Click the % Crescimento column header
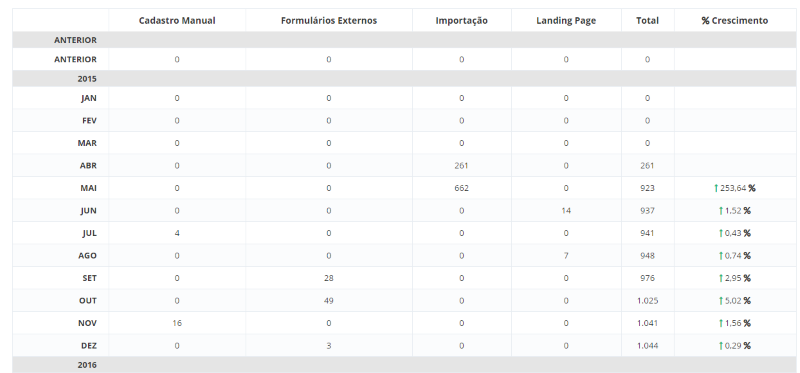The height and width of the screenshot is (373, 800). tap(734, 20)
